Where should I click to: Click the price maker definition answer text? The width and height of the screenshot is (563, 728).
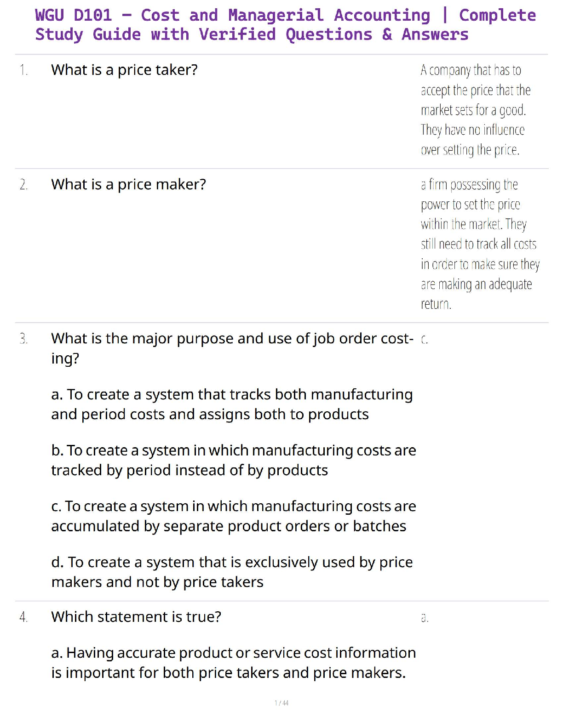click(479, 244)
